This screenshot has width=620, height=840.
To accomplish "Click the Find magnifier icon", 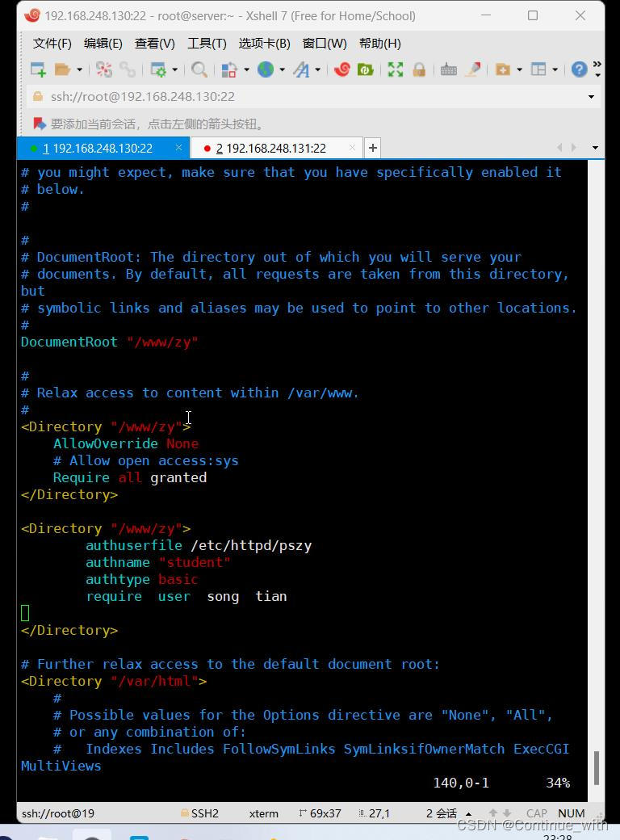I will 199,69.
